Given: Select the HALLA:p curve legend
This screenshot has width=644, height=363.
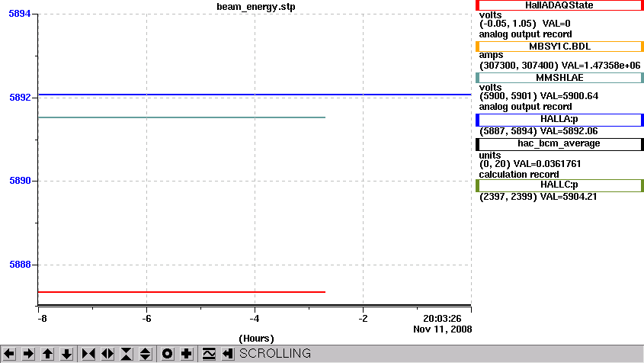Looking at the screenshot, I should point(559,119).
